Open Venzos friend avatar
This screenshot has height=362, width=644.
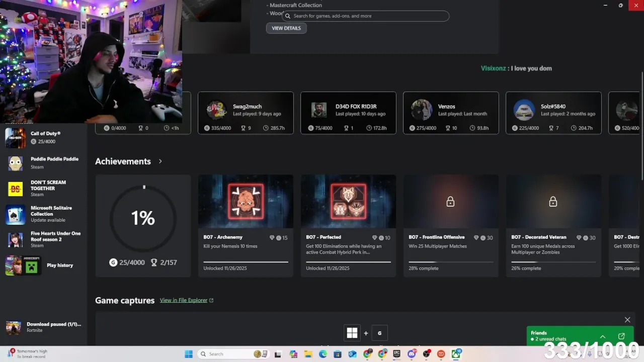[x=422, y=109]
